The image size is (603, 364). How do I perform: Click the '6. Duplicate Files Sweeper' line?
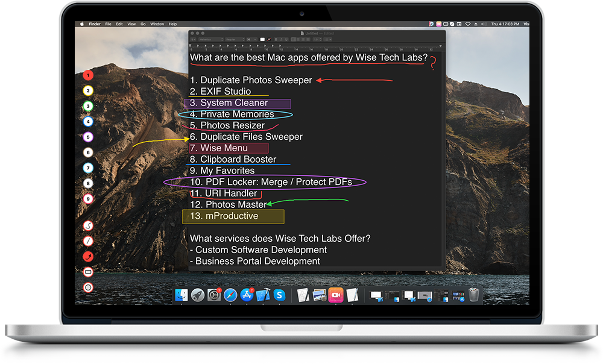246,137
